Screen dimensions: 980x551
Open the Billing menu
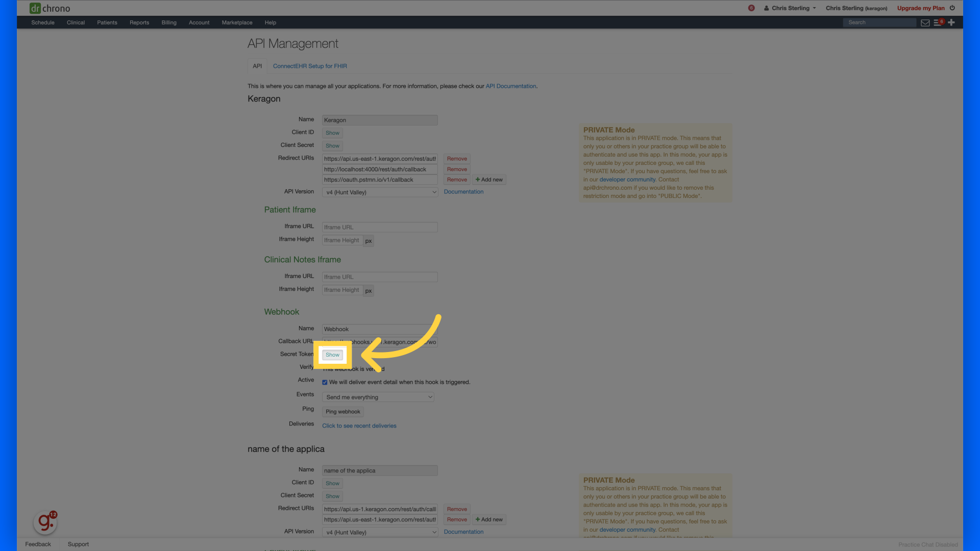point(169,22)
